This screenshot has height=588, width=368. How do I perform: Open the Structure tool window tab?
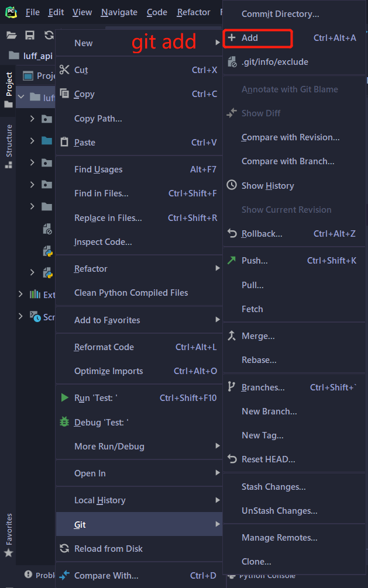9,146
